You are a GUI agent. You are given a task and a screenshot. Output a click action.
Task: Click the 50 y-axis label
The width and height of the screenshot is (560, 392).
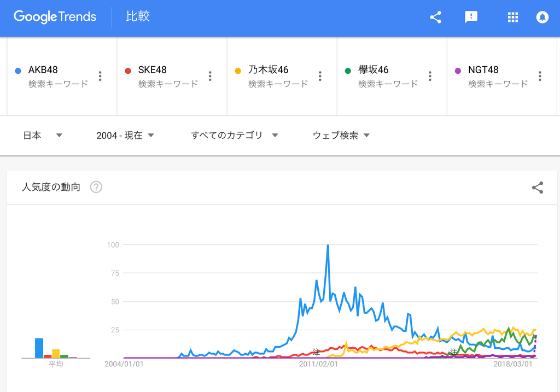click(115, 302)
